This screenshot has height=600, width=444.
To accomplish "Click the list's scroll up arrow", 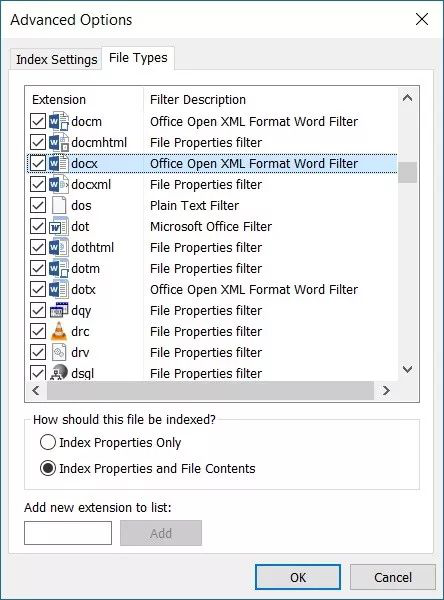I will (x=407, y=98).
